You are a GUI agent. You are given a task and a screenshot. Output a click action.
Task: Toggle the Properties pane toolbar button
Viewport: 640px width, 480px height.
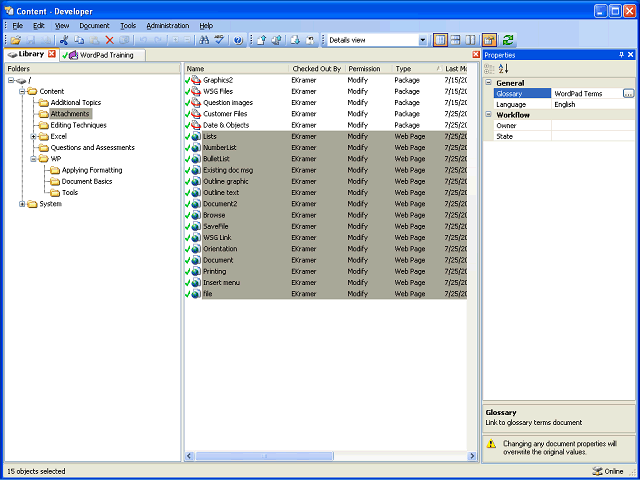coord(489,40)
